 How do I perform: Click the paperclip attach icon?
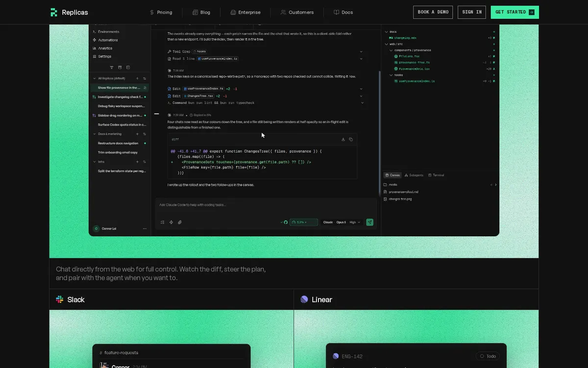tap(180, 222)
